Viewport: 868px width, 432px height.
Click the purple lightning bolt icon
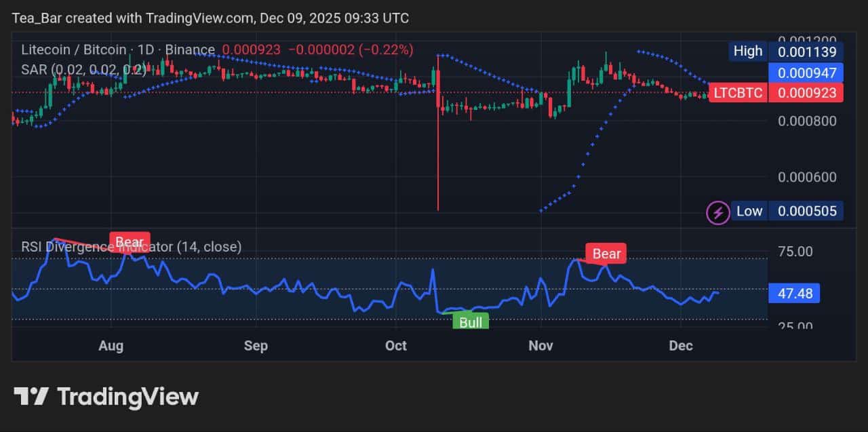717,212
